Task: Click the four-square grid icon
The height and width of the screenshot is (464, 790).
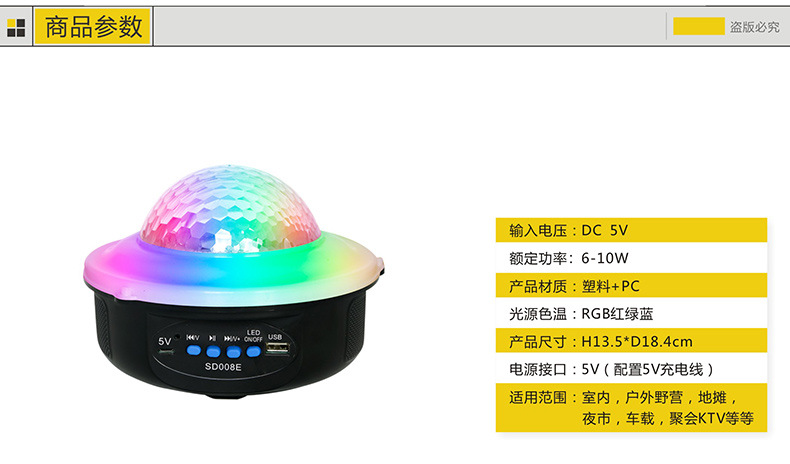Action: pyautogui.click(x=16, y=28)
